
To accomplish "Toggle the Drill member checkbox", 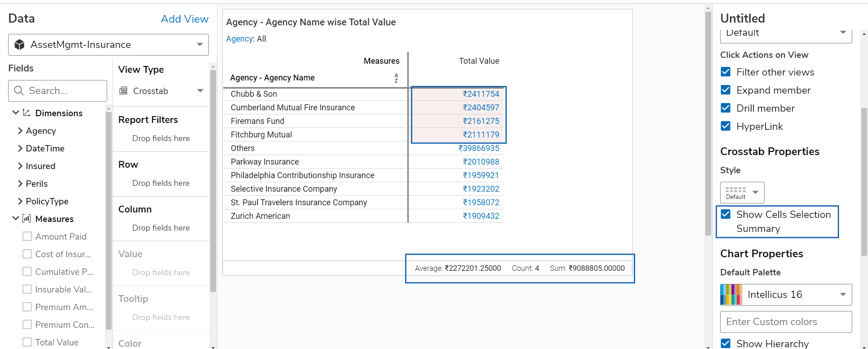I will tap(726, 108).
